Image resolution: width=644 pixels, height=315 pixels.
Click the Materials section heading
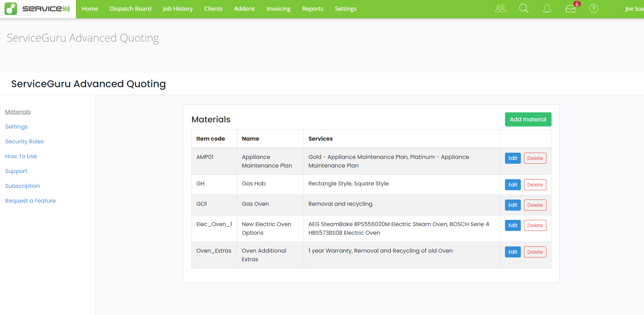click(211, 119)
